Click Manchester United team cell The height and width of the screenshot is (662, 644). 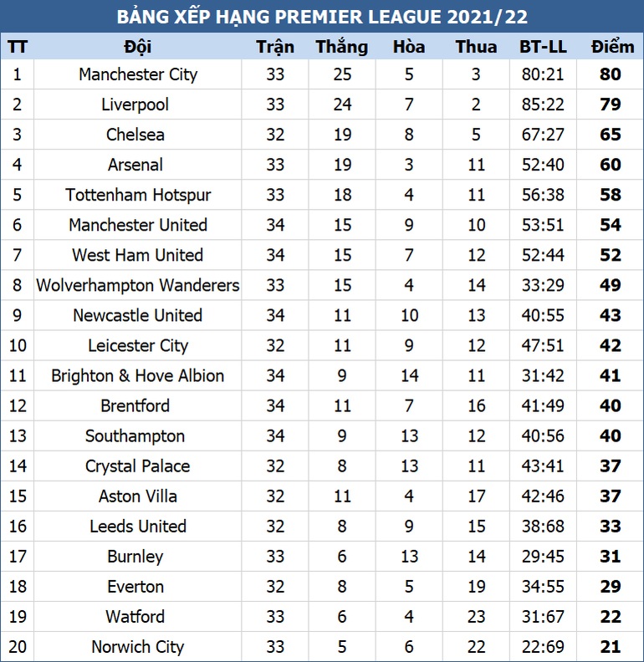pos(138,225)
